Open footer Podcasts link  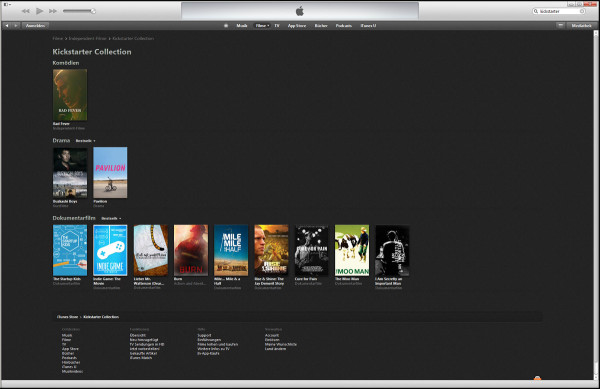tap(69, 358)
